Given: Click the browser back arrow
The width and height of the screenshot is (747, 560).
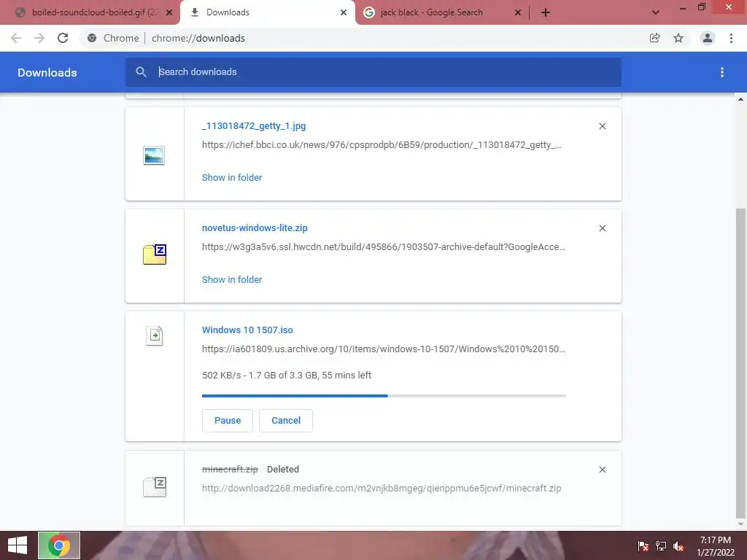Looking at the screenshot, I should [16, 38].
